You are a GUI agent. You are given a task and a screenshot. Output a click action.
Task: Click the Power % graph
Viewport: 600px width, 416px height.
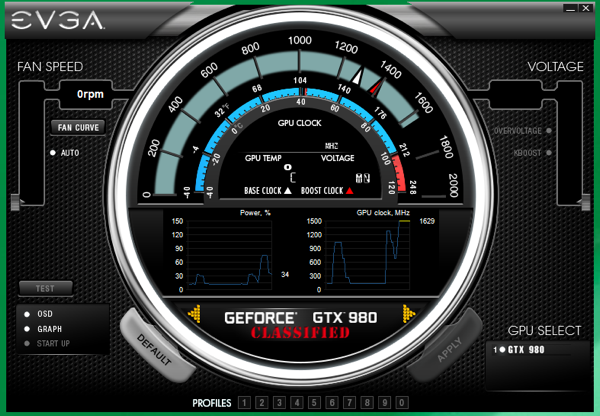(x=230, y=255)
